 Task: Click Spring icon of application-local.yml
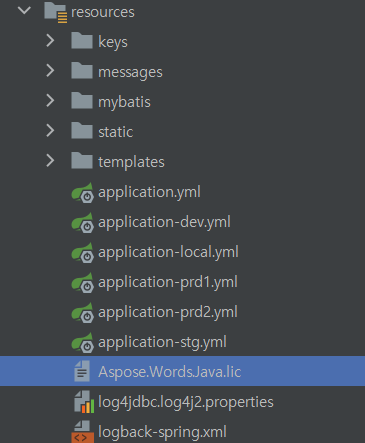(x=83, y=253)
